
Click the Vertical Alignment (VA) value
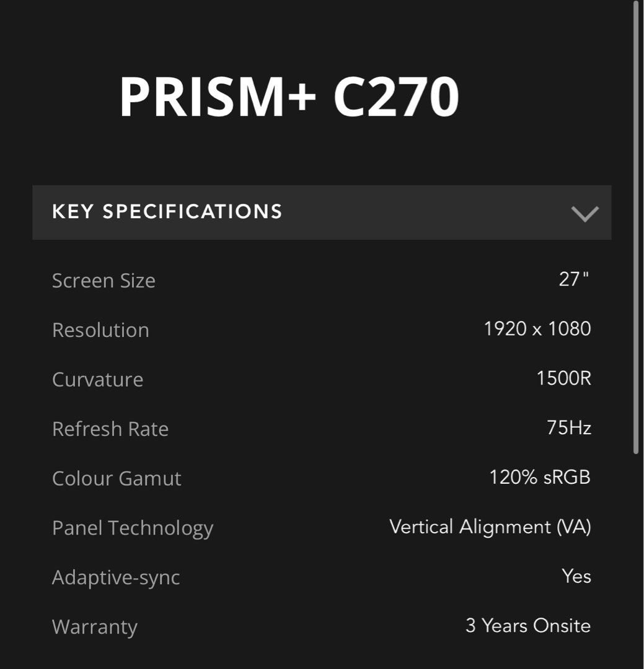pos(490,527)
